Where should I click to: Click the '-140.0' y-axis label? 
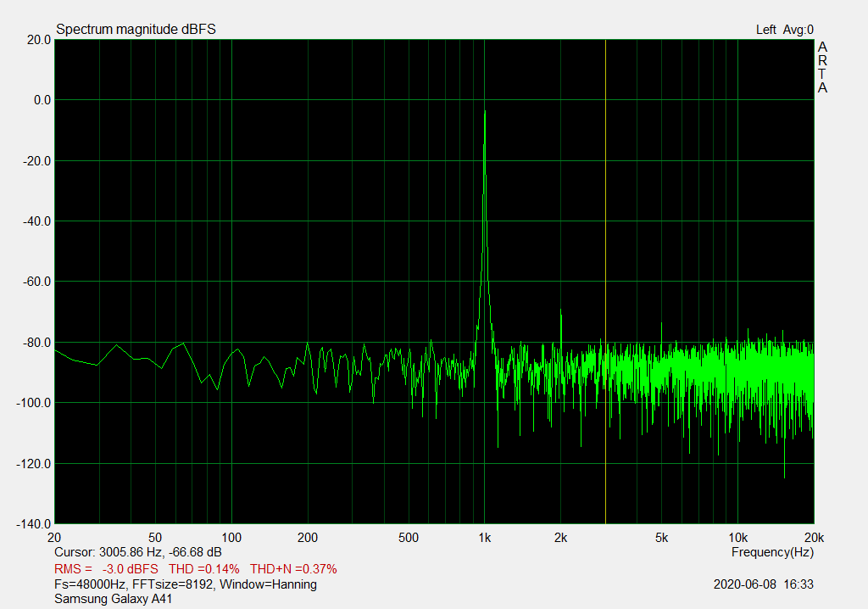33,524
